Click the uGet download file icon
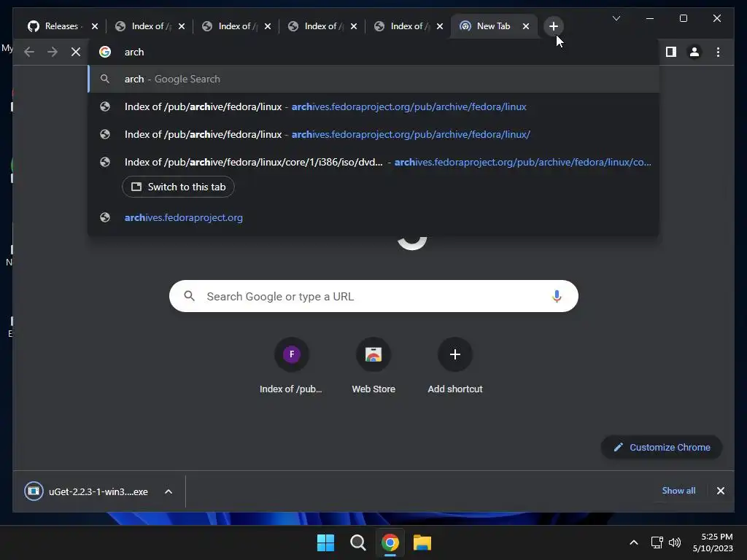 pyautogui.click(x=34, y=491)
